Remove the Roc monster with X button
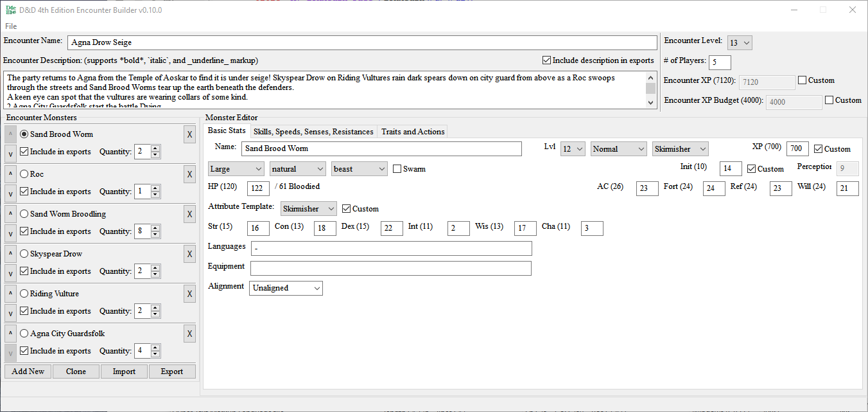The height and width of the screenshot is (412, 868). point(189,174)
